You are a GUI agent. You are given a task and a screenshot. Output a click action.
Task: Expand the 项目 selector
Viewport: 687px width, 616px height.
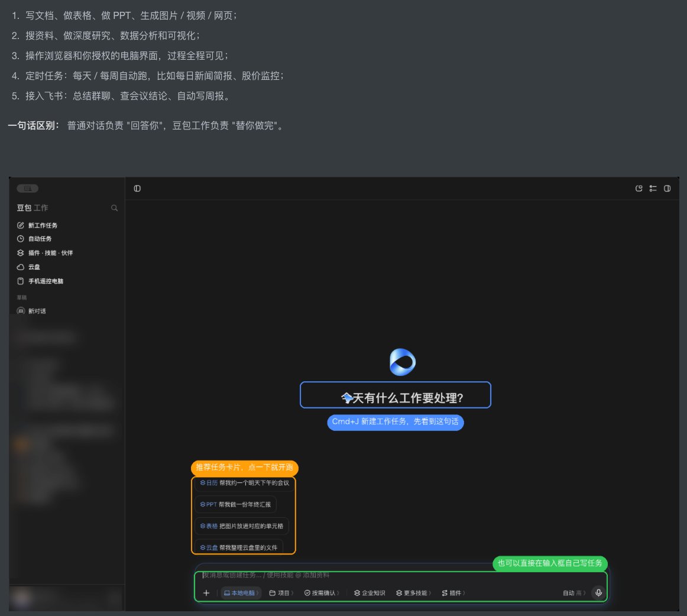(281, 593)
